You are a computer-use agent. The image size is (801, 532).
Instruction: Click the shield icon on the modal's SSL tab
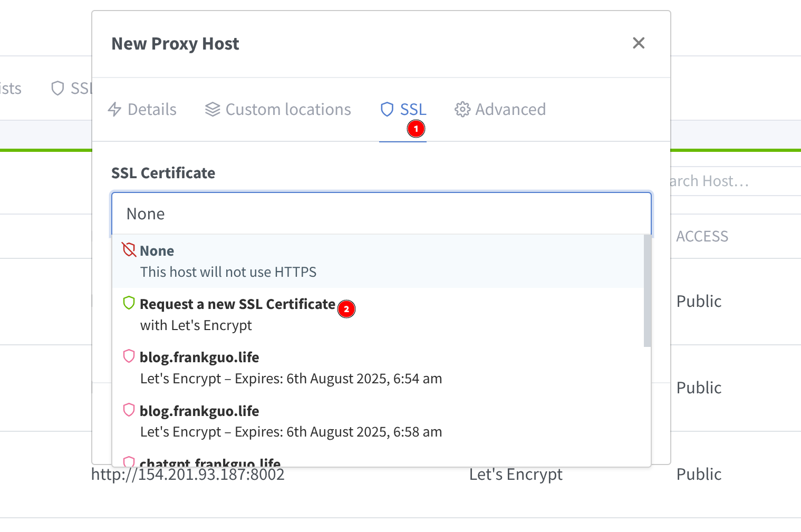[387, 110]
